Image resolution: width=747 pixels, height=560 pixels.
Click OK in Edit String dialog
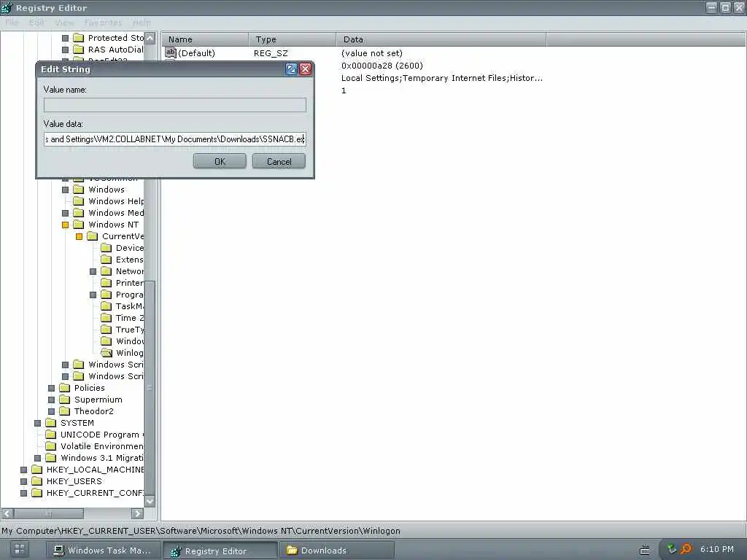click(220, 161)
